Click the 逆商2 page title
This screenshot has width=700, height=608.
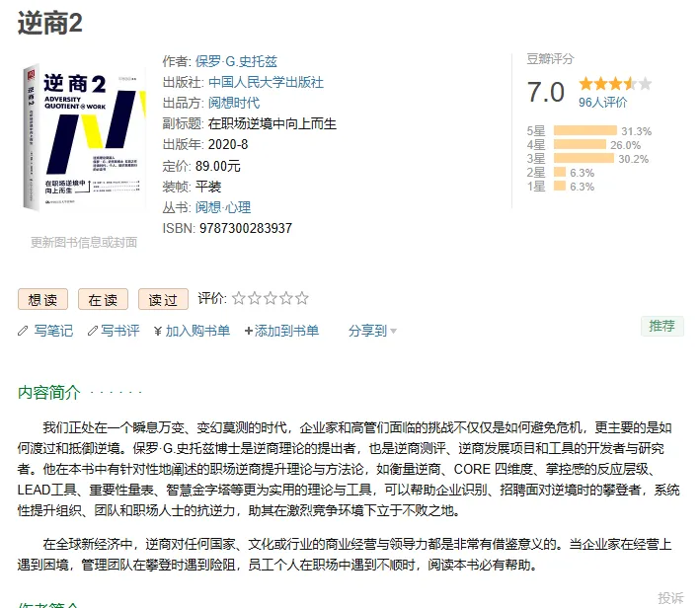click(50, 23)
